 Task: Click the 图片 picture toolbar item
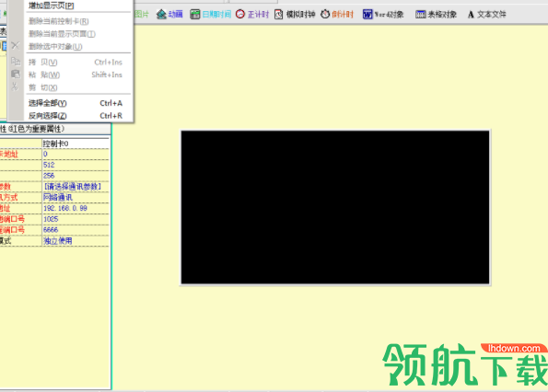coord(142,15)
